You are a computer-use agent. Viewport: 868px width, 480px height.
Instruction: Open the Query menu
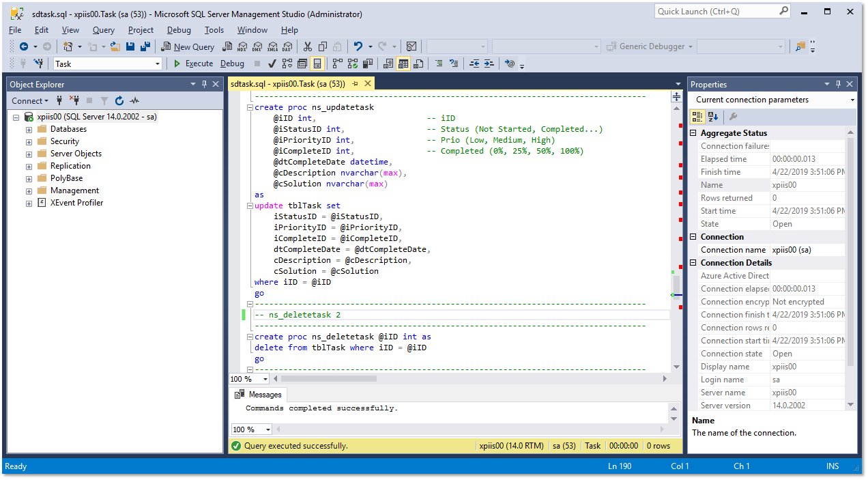(x=104, y=30)
